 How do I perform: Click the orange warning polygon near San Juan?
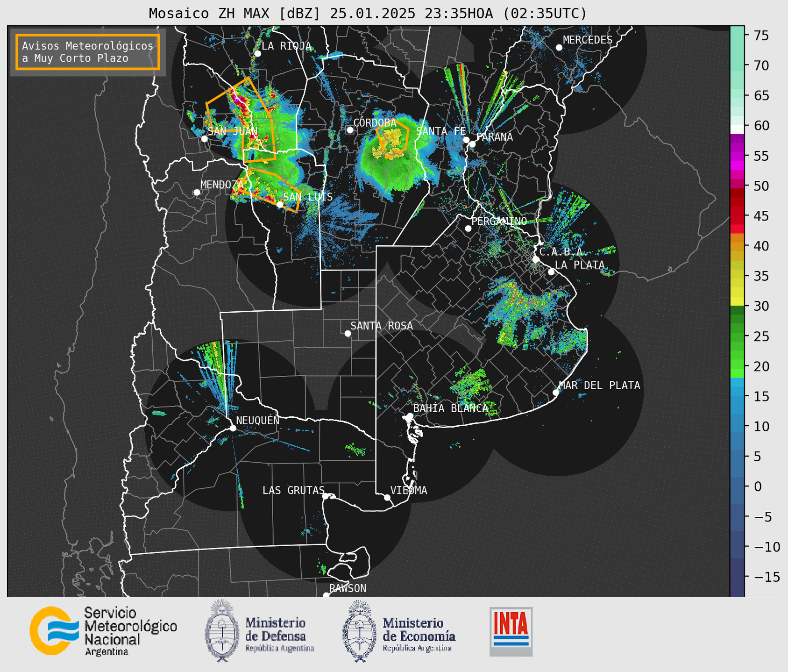[x=241, y=120]
